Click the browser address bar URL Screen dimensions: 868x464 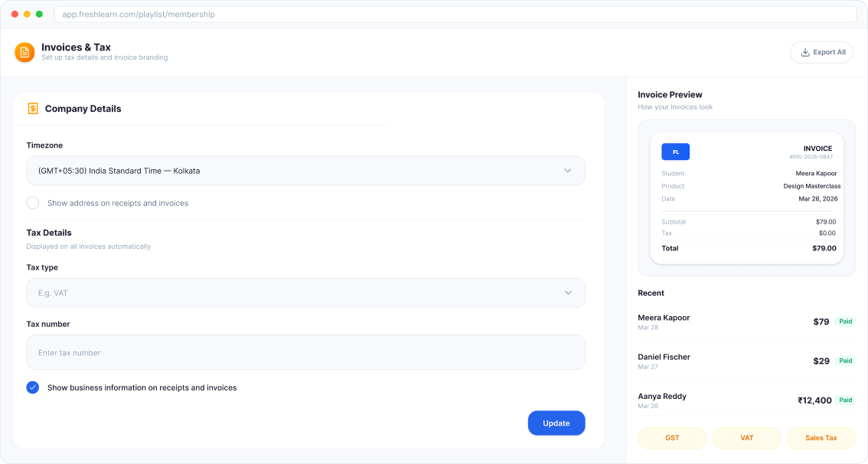tap(138, 14)
